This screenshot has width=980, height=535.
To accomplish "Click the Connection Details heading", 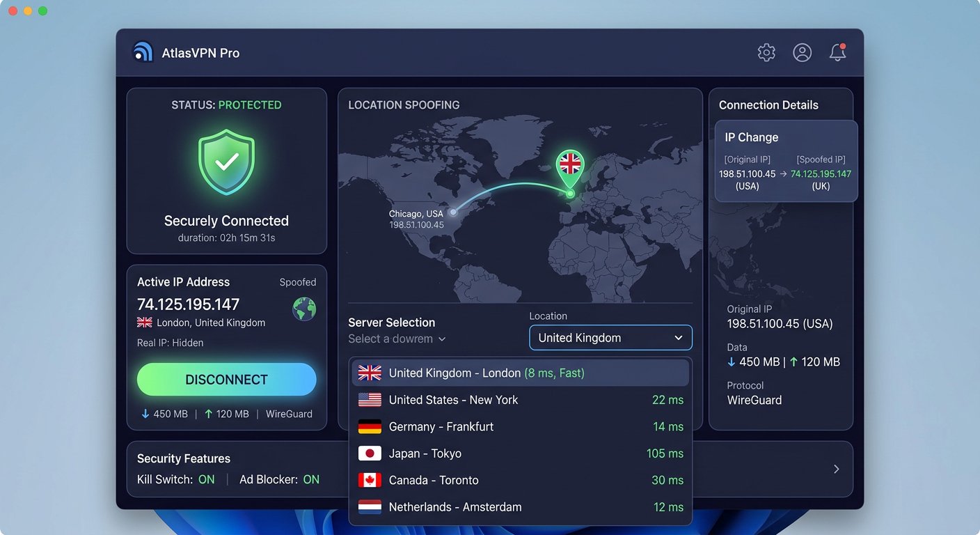I will (768, 105).
